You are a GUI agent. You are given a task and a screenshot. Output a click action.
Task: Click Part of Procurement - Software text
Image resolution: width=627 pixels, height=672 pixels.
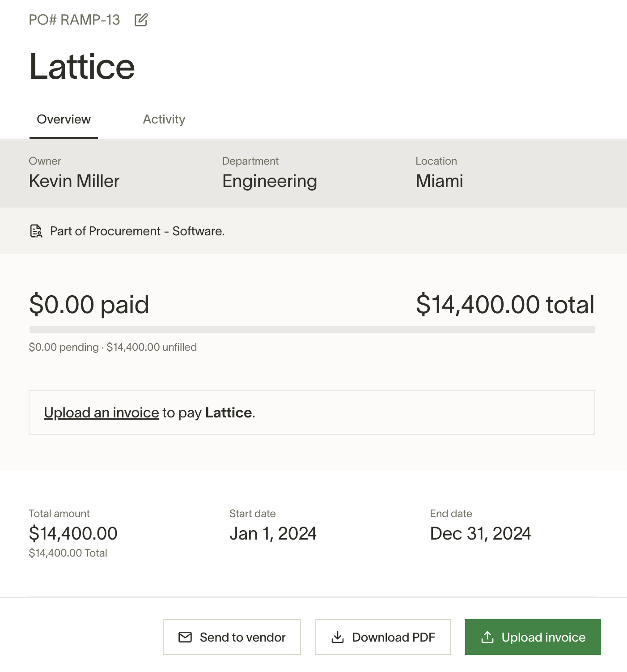pos(137,231)
